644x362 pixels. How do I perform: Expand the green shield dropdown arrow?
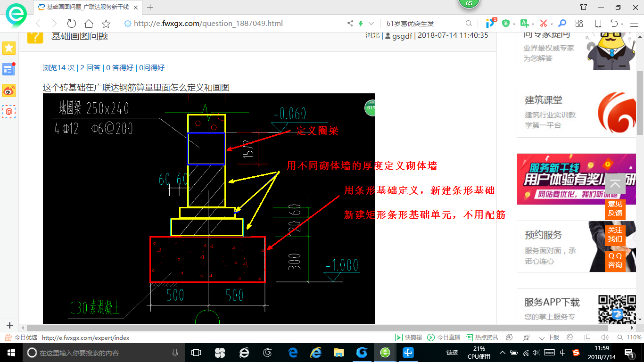513,24
